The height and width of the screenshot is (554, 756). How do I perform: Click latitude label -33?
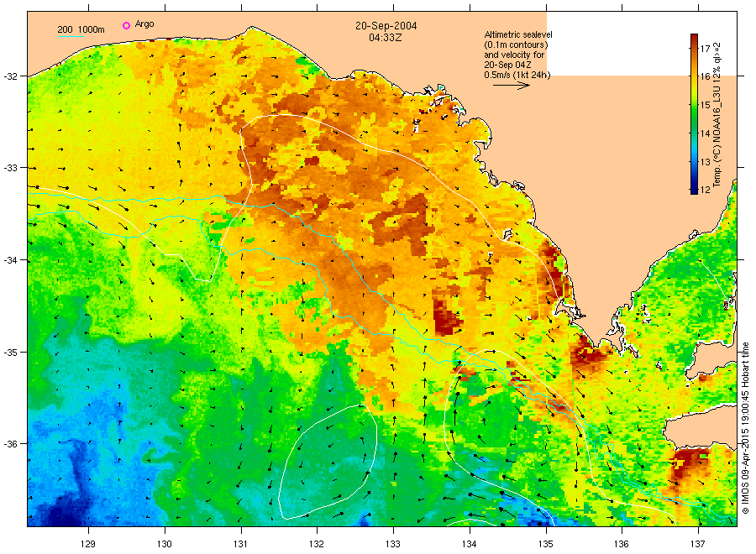(x=10, y=168)
